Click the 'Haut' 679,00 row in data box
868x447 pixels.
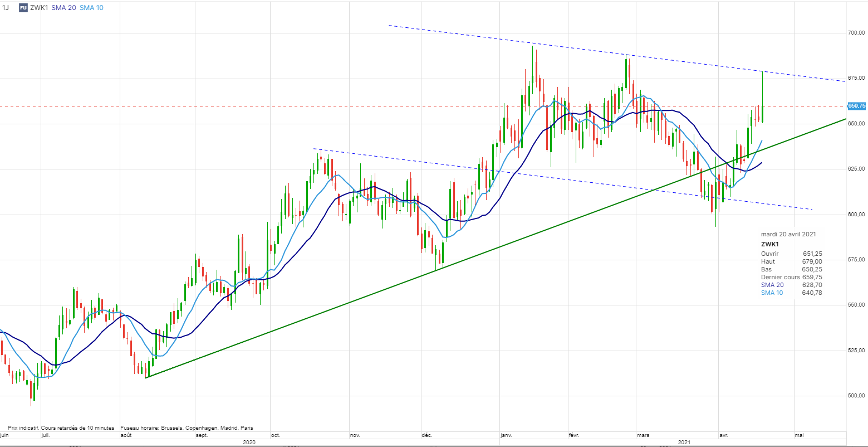click(791, 261)
